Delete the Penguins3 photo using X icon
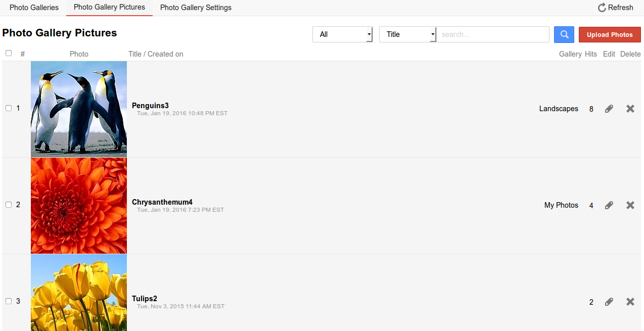The image size is (644, 331). (630, 109)
